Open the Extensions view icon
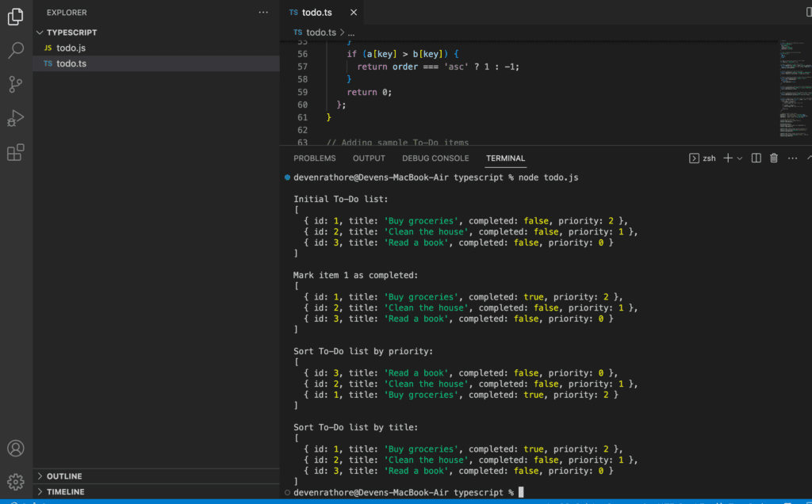Viewport: 812px width, 504px height. coord(16,152)
